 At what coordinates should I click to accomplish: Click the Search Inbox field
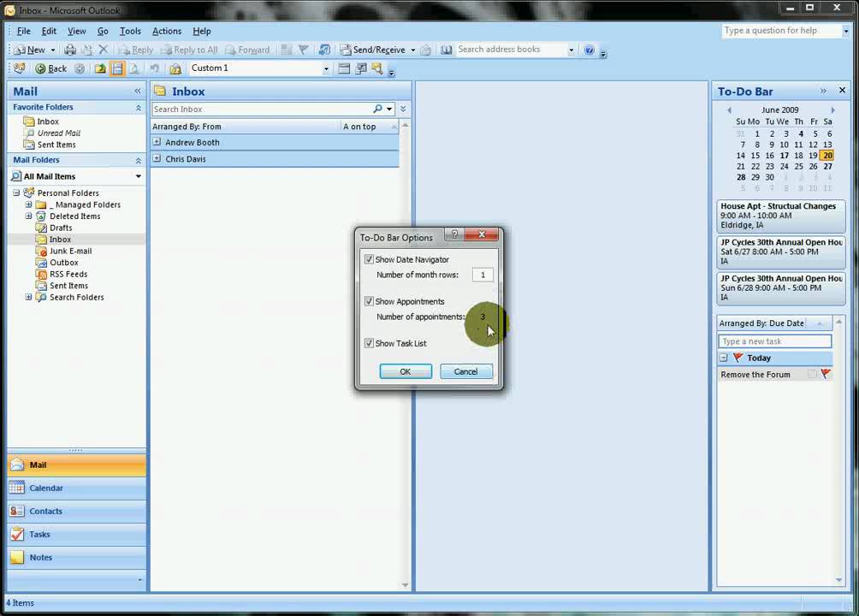(262, 109)
